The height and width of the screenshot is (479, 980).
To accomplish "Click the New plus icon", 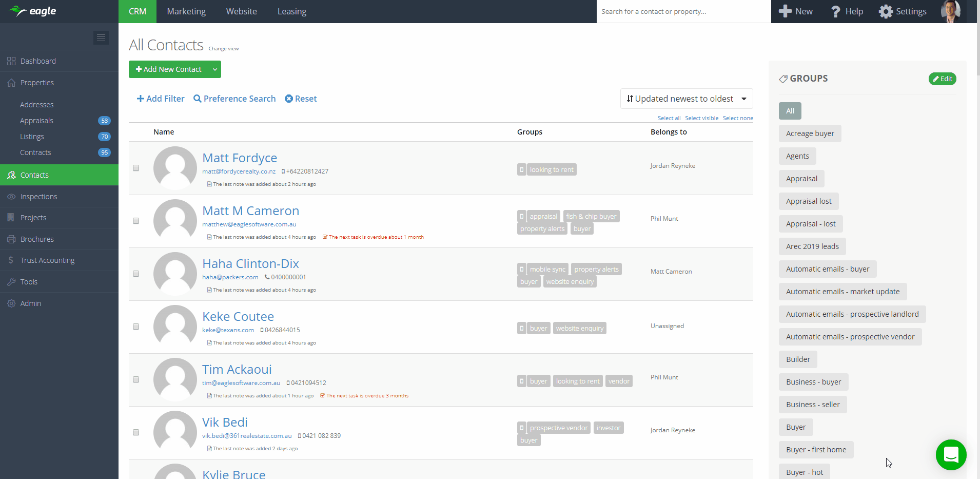I will [785, 11].
